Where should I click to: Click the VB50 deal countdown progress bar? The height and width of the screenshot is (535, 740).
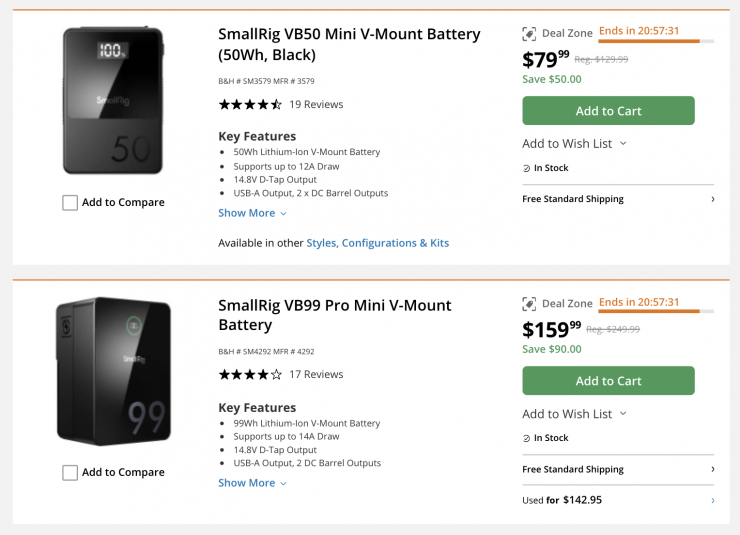pos(655,42)
